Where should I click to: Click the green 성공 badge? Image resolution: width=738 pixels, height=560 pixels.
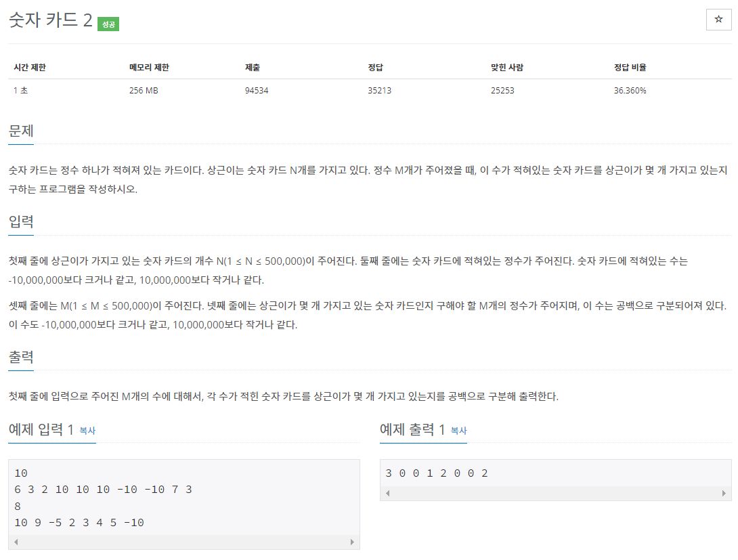coord(108,24)
